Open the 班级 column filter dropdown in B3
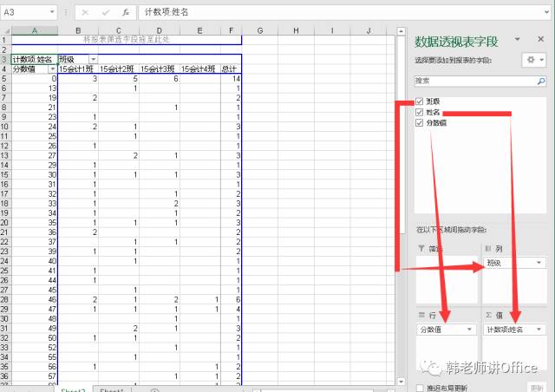 [93, 59]
